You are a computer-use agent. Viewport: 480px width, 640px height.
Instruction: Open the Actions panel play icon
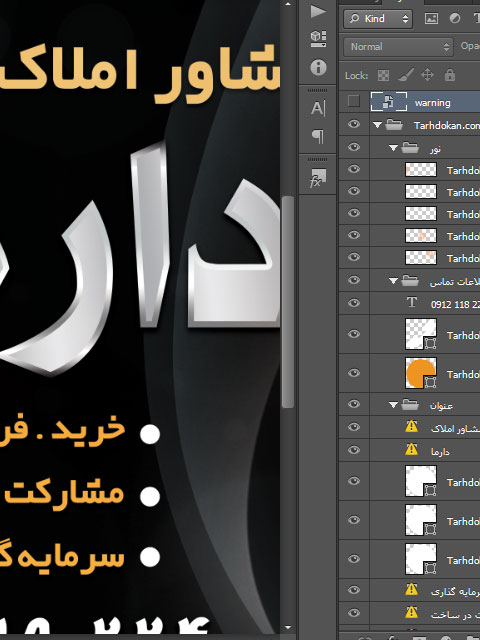pos(318,11)
